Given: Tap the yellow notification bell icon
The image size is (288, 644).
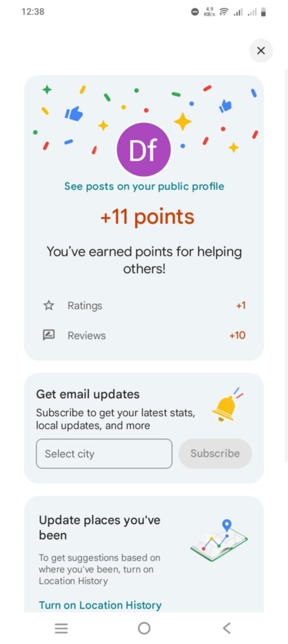Looking at the screenshot, I should pyautogui.click(x=225, y=407).
